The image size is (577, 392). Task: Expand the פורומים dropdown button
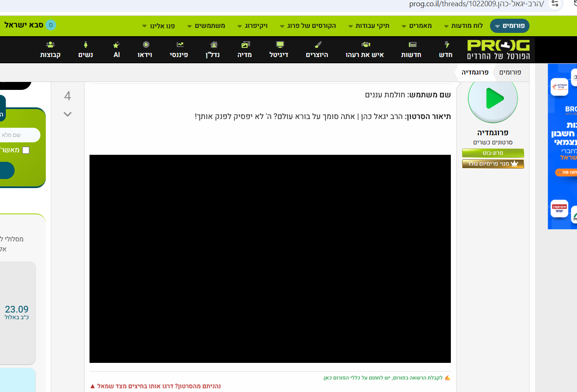[x=510, y=26]
